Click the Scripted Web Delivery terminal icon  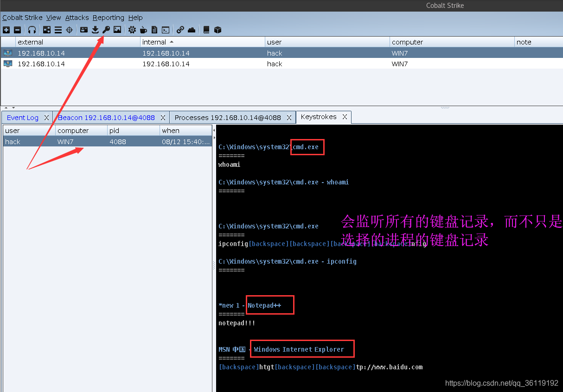pos(166,30)
